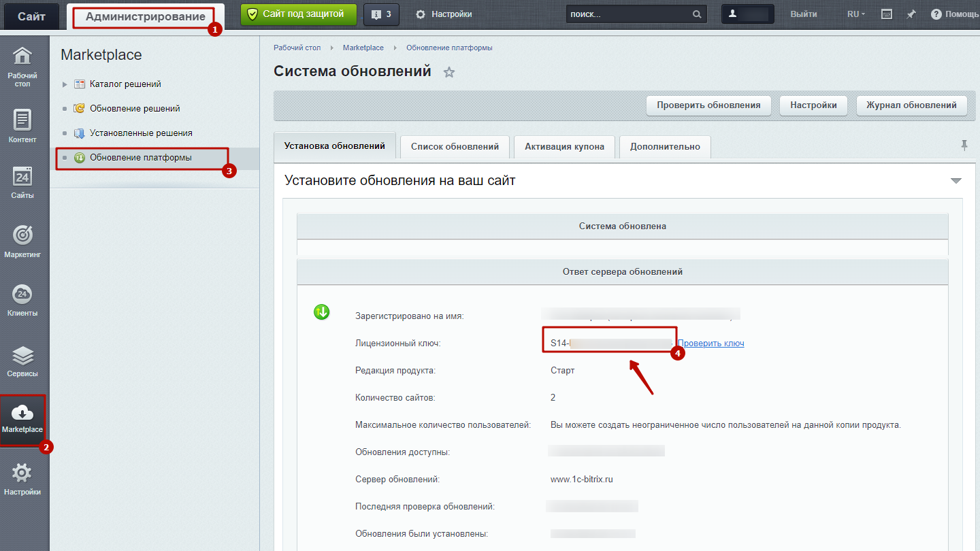
Task: Switch to Активация купона tab
Action: pyautogui.click(x=564, y=146)
